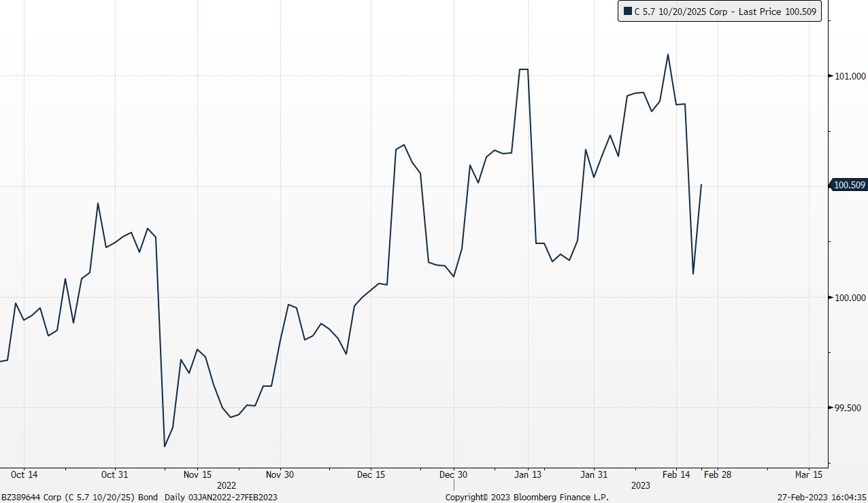Viewport: 868px width, 503px height.
Task: Click the '2023' year label
Action: tap(641, 485)
